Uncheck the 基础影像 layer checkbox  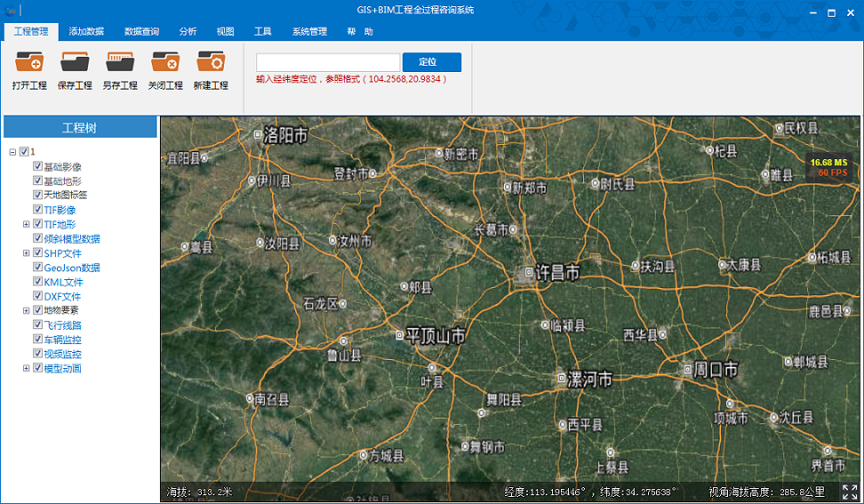click(37, 166)
